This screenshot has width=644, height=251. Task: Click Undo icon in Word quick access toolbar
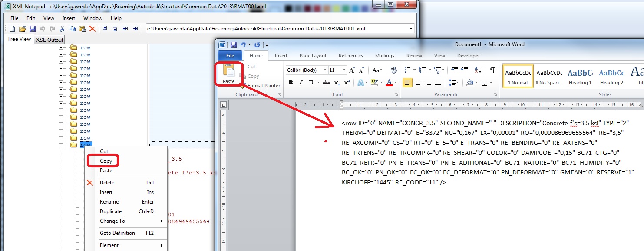coord(243,44)
